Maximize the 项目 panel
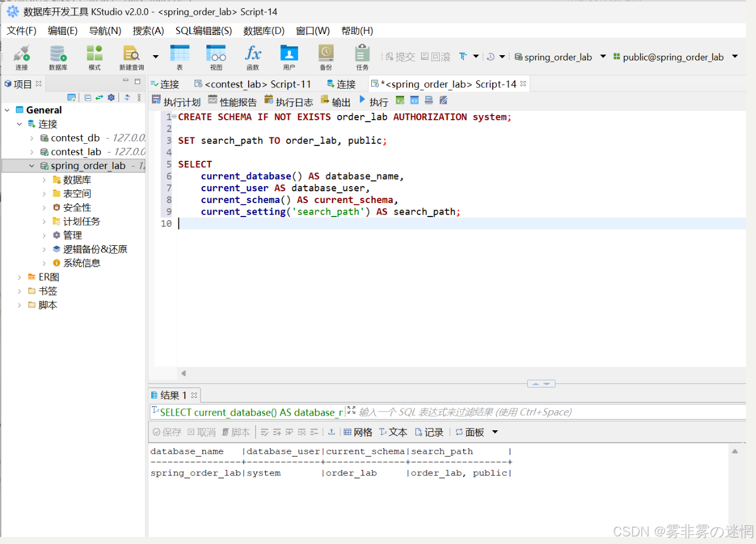Screen dimensions: 756x544 138,82
